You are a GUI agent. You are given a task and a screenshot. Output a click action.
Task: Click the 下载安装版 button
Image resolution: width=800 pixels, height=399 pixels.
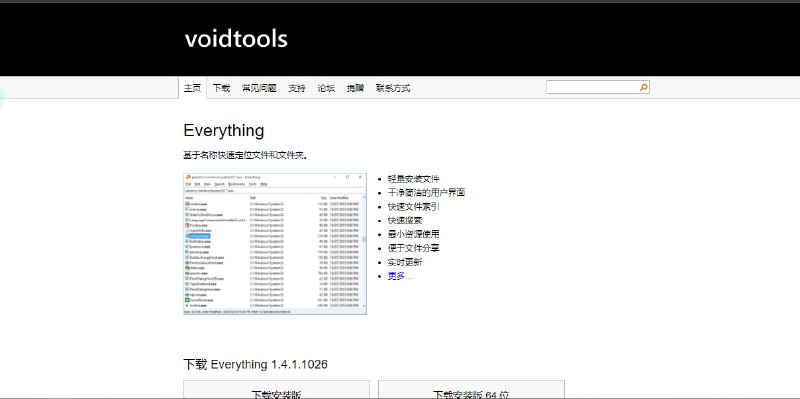[277, 390]
